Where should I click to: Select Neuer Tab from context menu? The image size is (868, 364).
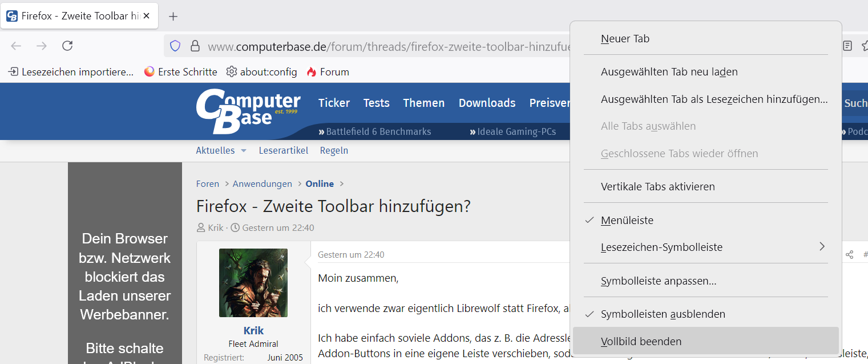coord(706,39)
